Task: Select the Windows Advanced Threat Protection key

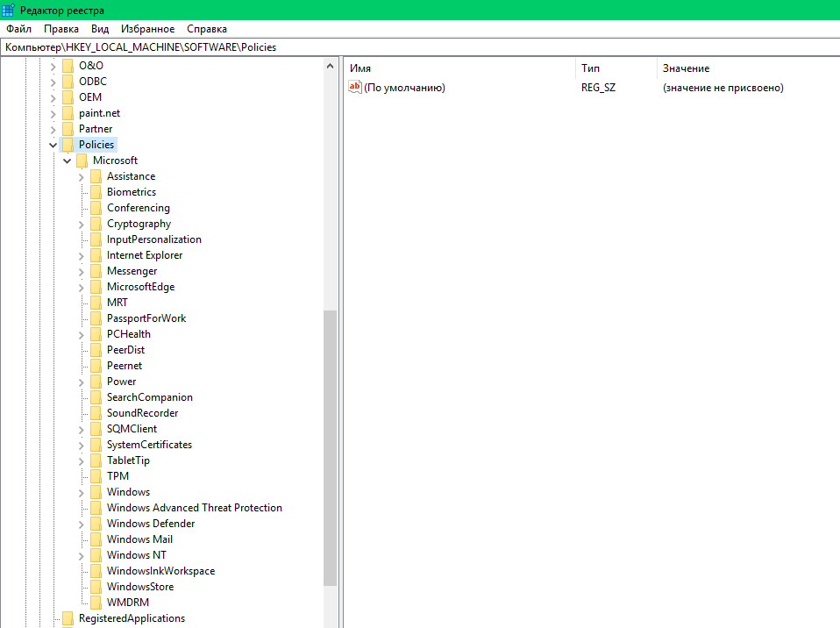Action: [195, 508]
